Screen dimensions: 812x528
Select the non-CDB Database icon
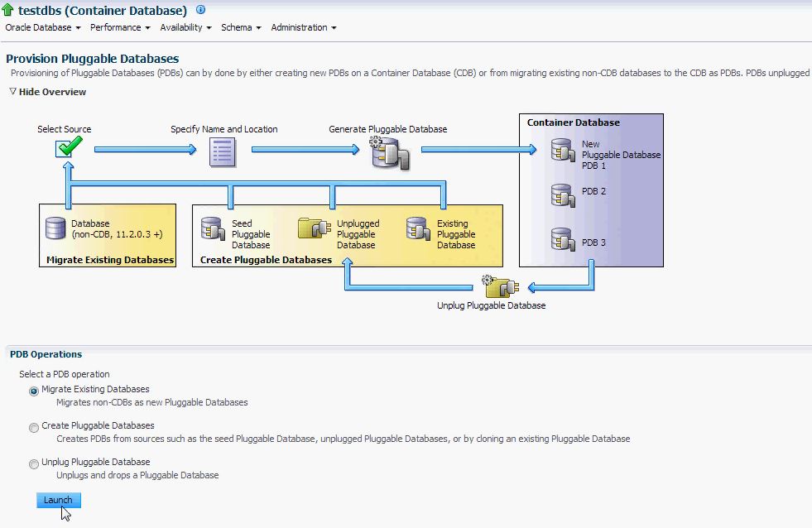tap(55, 228)
